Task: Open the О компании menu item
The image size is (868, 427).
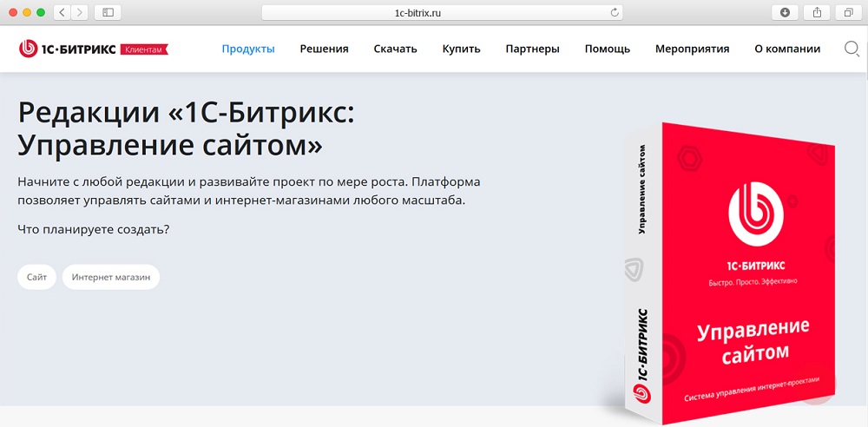Action: pos(787,49)
